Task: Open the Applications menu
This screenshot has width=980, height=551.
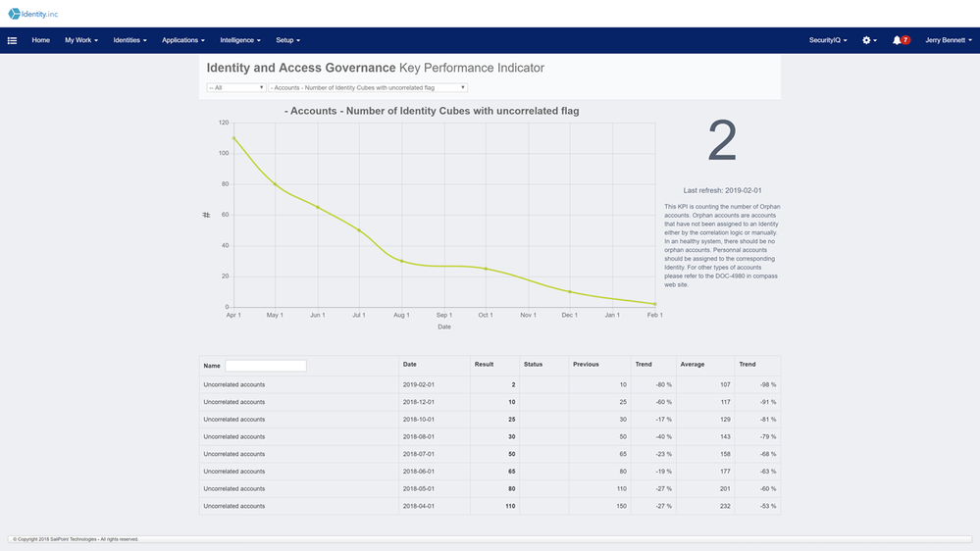Action: pos(183,40)
